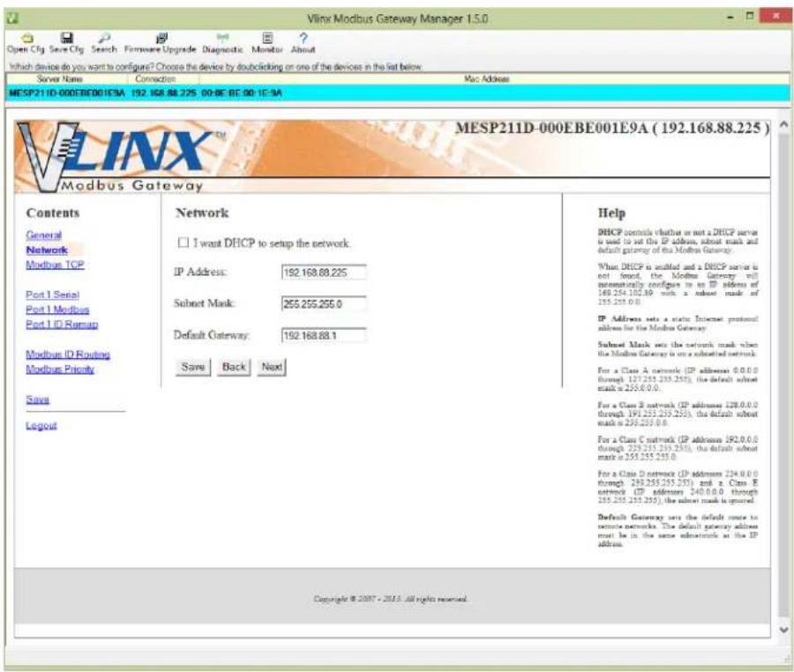Screen dimensions: 794x672
Task: Open the Firmware Upgrade tool
Action: (160, 43)
